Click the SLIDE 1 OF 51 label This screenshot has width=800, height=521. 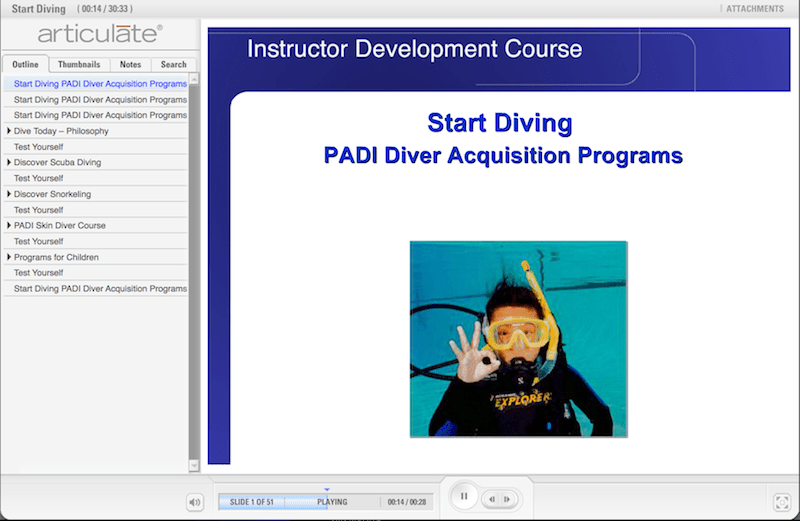tap(252, 502)
